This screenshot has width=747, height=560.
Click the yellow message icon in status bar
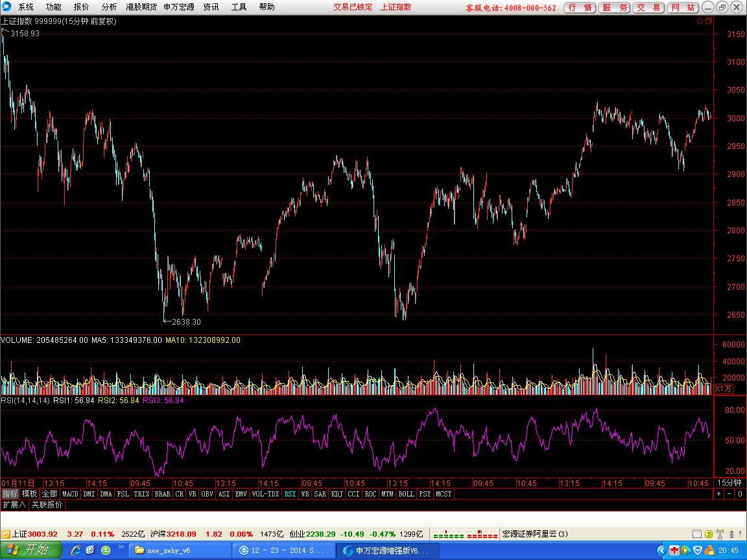[x=709, y=534]
